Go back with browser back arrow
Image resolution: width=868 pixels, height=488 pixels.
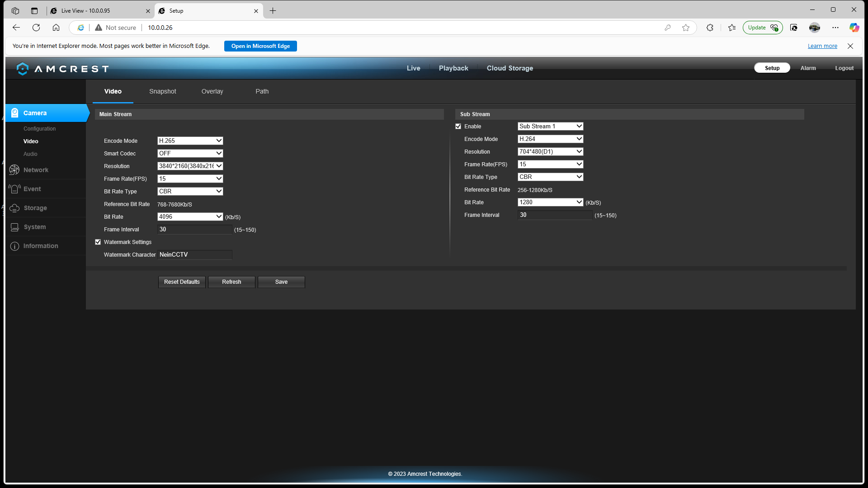coord(16,28)
